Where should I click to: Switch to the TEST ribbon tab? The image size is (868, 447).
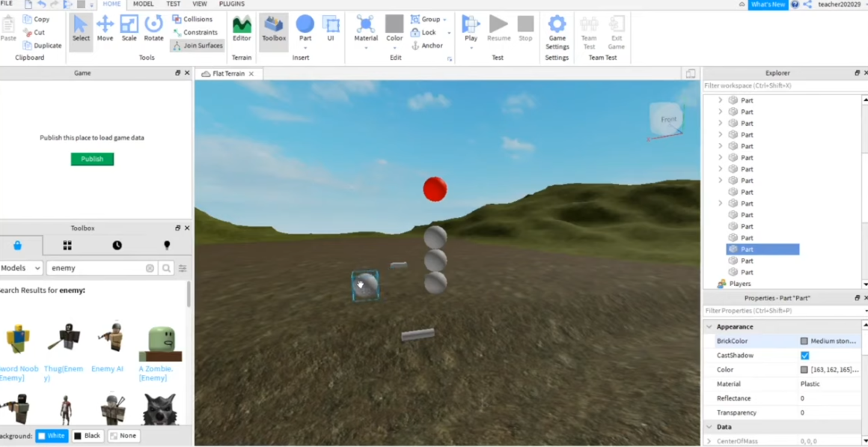(174, 4)
